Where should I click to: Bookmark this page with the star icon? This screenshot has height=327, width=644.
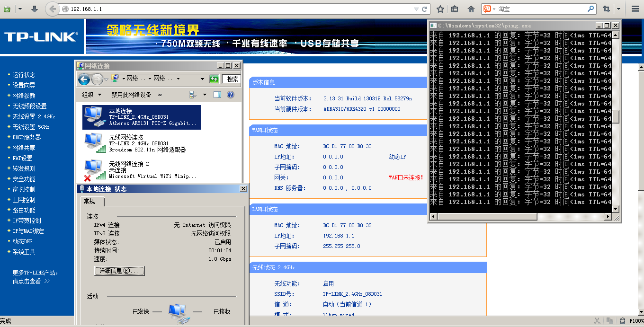440,9
